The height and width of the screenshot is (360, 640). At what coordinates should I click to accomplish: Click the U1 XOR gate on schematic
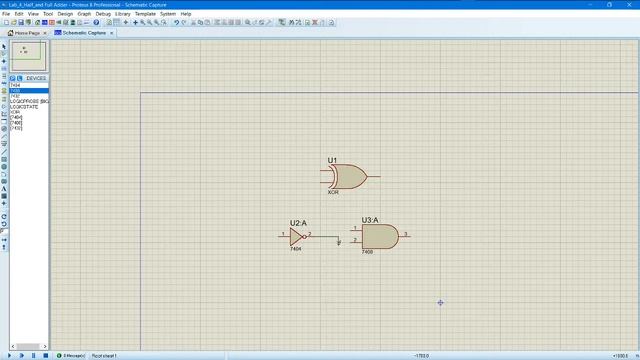coord(350,177)
